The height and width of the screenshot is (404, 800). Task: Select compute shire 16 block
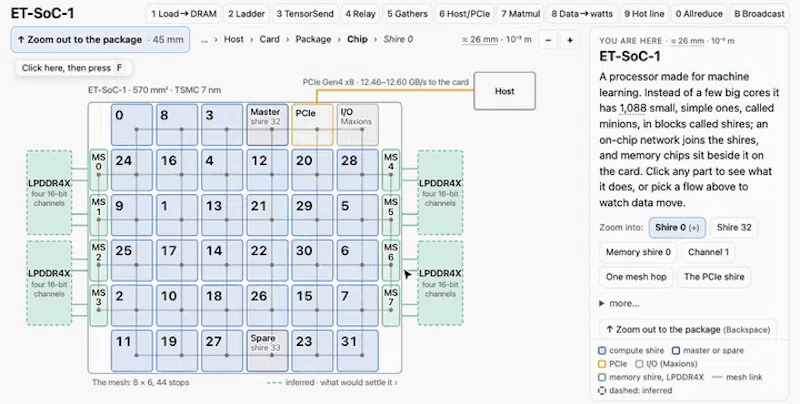click(177, 170)
